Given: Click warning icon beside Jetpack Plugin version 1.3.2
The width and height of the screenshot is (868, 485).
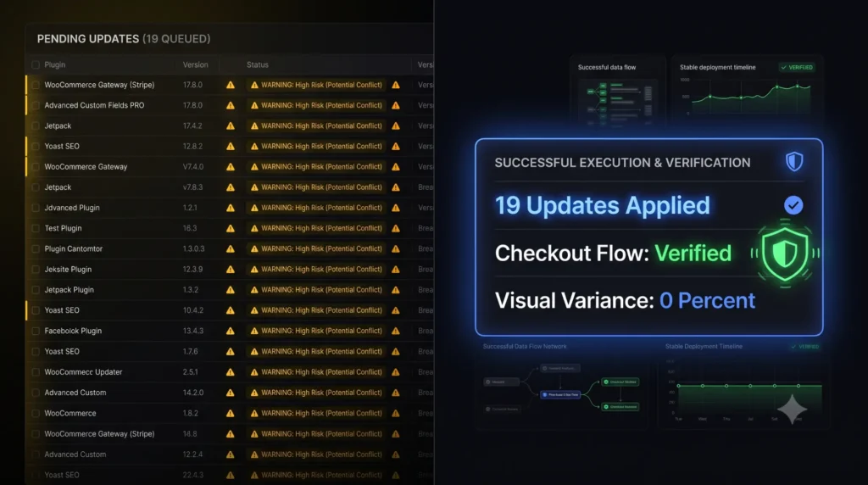Looking at the screenshot, I should tap(231, 290).
